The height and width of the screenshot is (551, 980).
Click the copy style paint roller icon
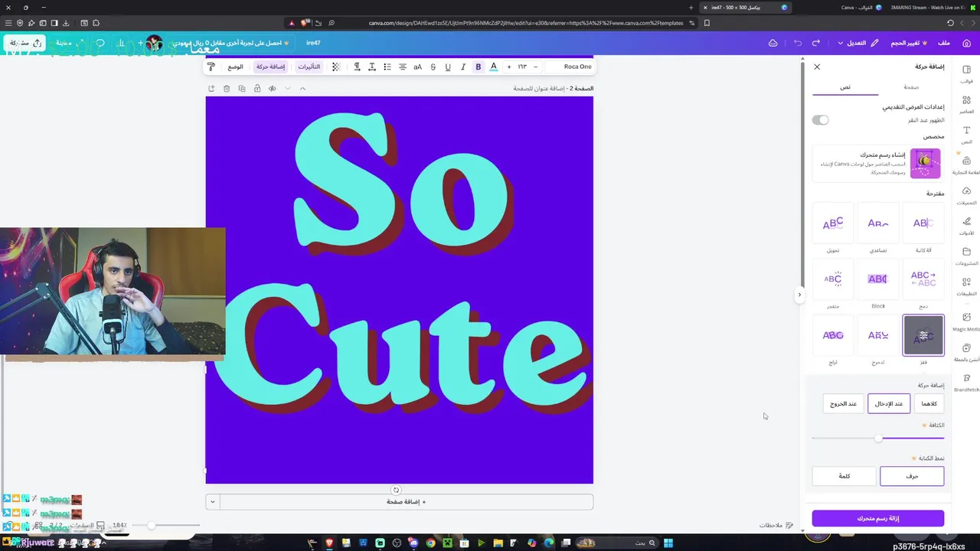tap(211, 67)
